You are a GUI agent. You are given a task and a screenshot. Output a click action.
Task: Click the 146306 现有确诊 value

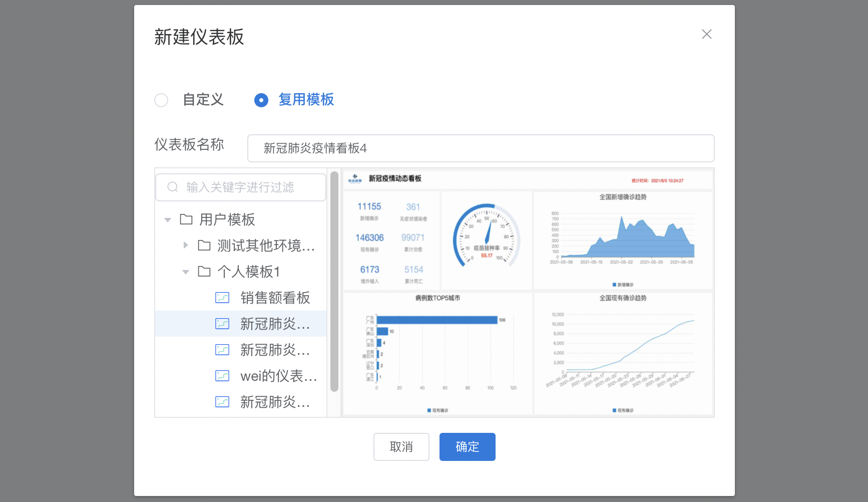pos(369,237)
